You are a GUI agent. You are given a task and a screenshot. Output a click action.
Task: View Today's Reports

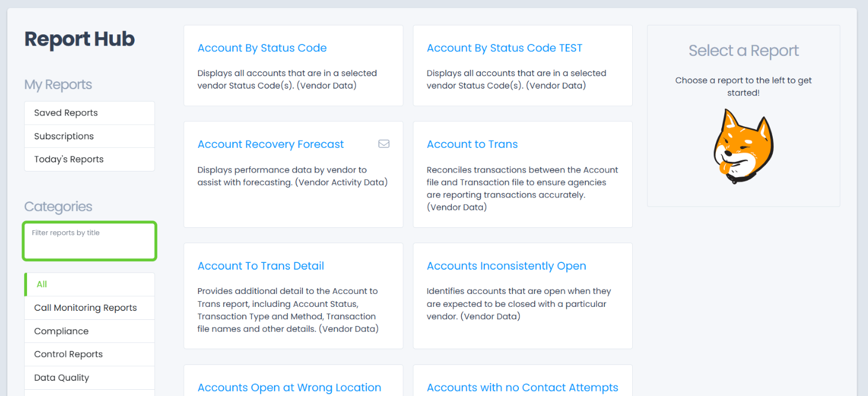coord(69,159)
